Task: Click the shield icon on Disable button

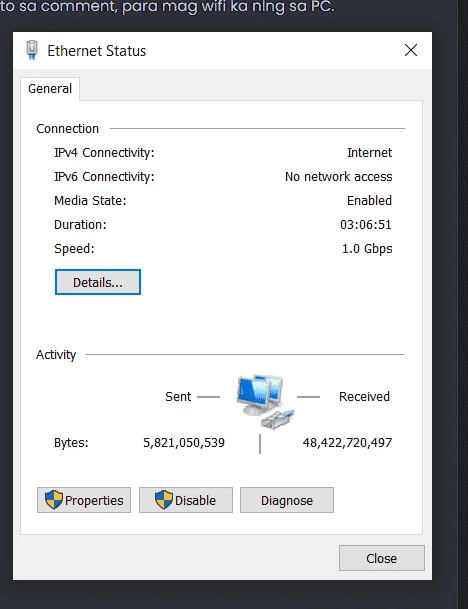Action: tap(164, 500)
